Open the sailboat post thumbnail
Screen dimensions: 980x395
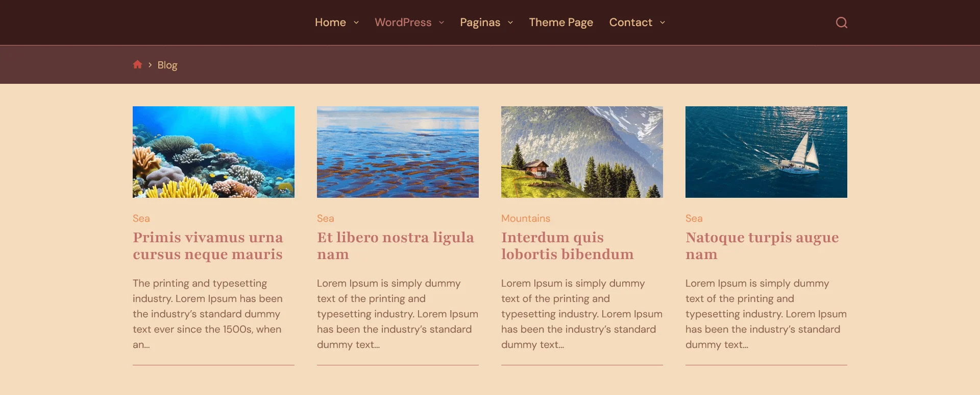click(766, 152)
